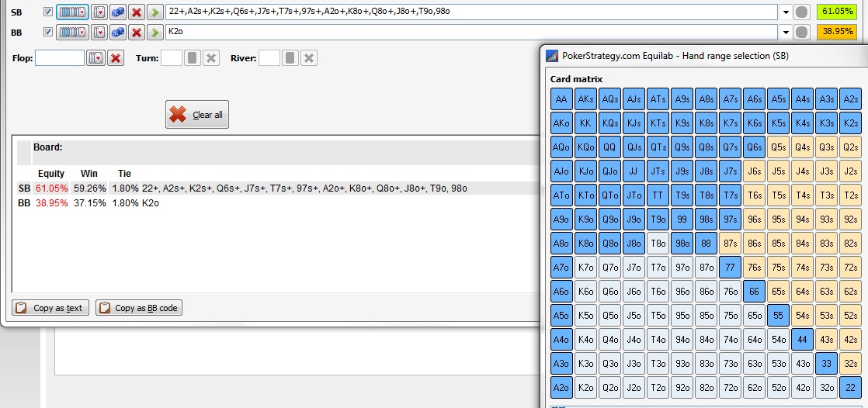
Task: Open the flop card selector icon
Action: (95, 58)
